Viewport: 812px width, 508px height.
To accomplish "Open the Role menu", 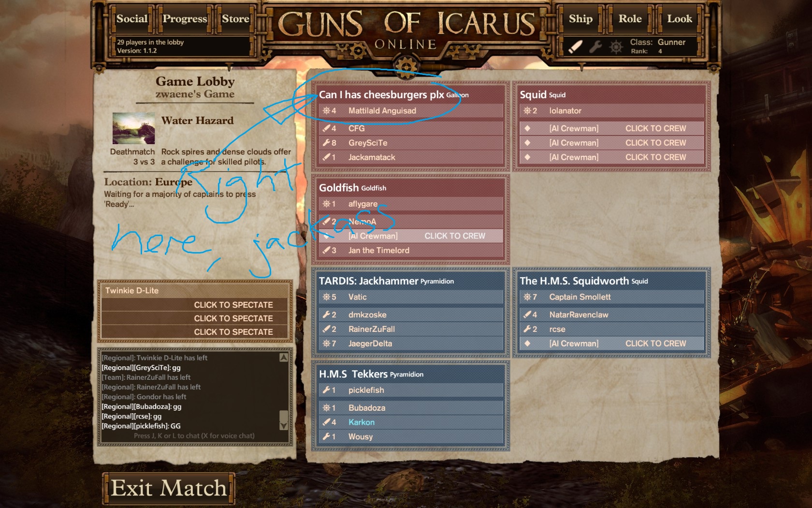I will click(630, 19).
